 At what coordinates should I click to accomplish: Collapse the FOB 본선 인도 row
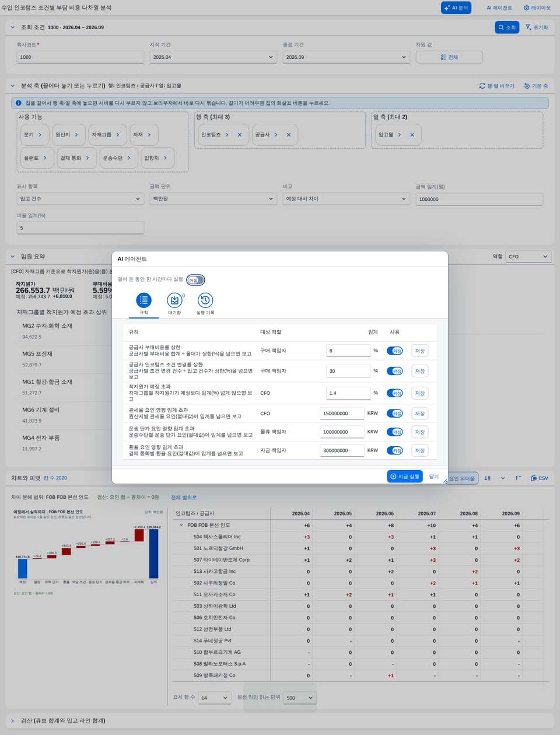point(181,525)
